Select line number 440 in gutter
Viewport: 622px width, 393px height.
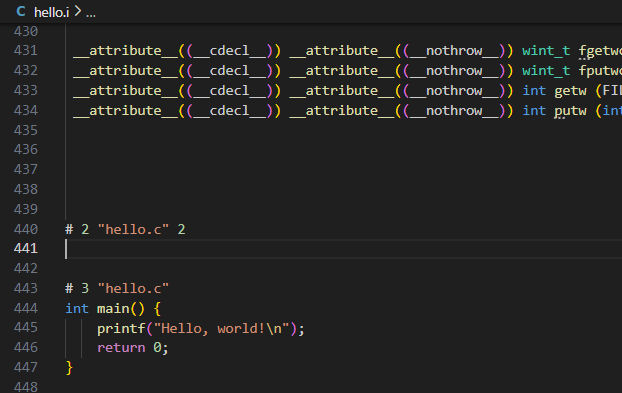click(x=26, y=229)
